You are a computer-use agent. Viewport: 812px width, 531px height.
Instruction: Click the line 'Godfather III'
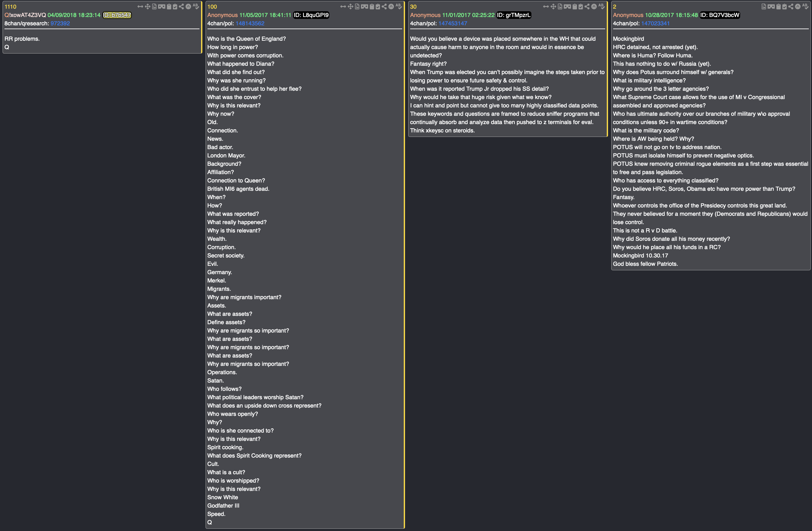point(223,506)
